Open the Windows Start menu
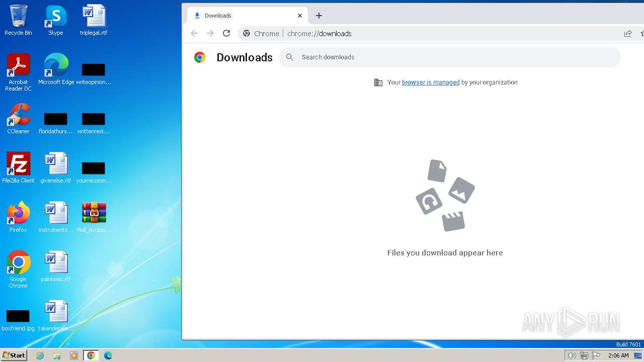The image size is (644, 362). pyautogui.click(x=14, y=355)
